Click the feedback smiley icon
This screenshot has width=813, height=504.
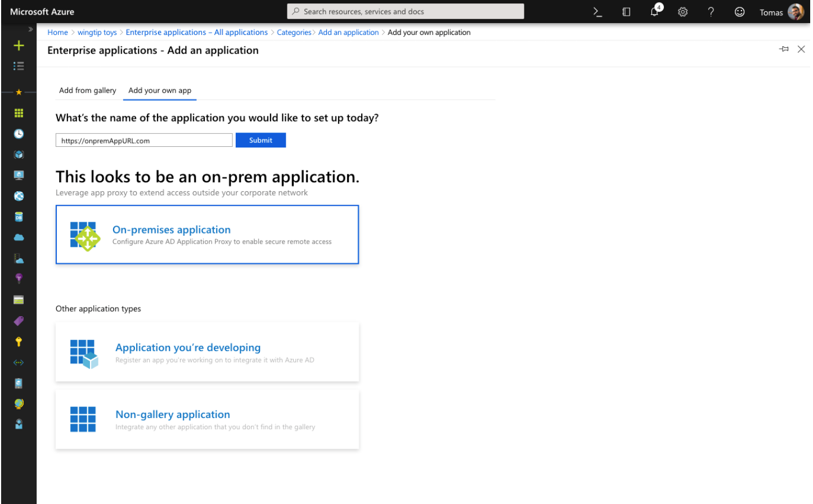[x=739, y=12]
